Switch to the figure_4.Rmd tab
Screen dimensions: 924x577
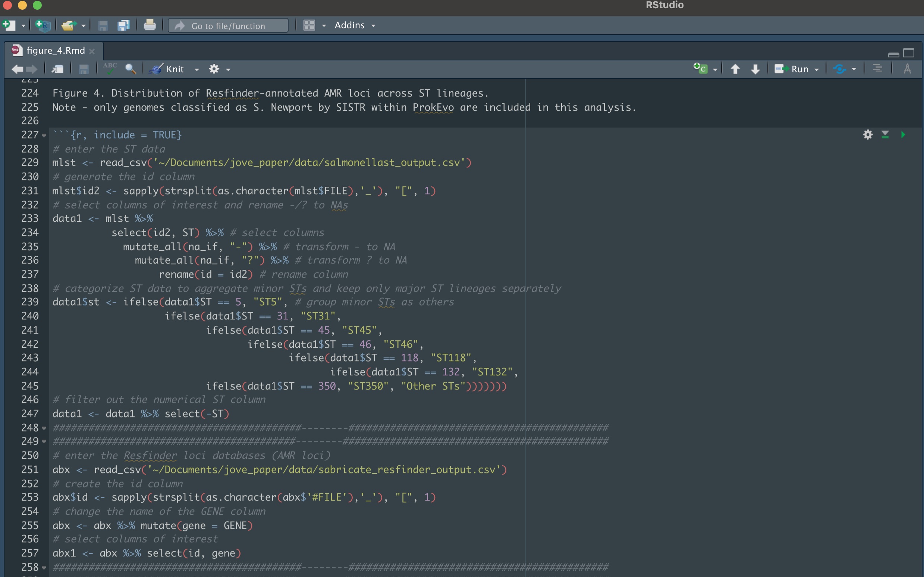56,50
